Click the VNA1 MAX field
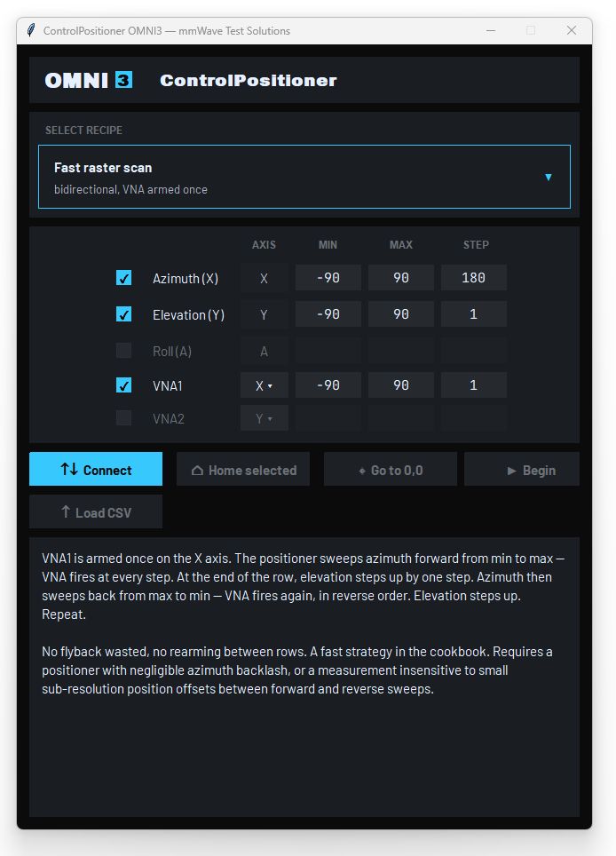616x856 pixels. tap(401, 385)
